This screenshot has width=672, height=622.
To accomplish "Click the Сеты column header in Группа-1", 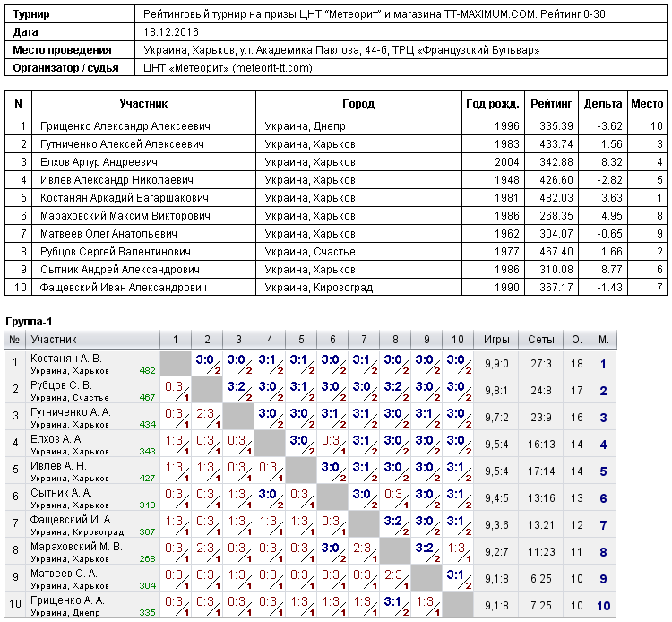I will [x=541, y=340].
